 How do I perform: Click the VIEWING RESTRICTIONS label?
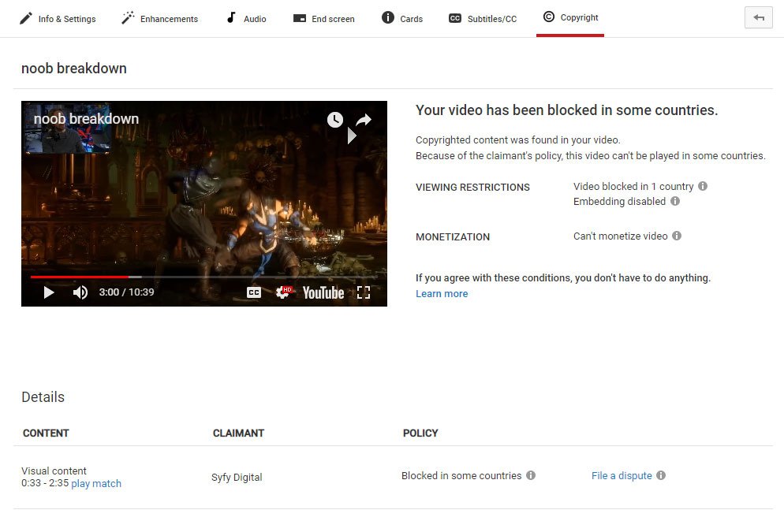coord(472,188)
